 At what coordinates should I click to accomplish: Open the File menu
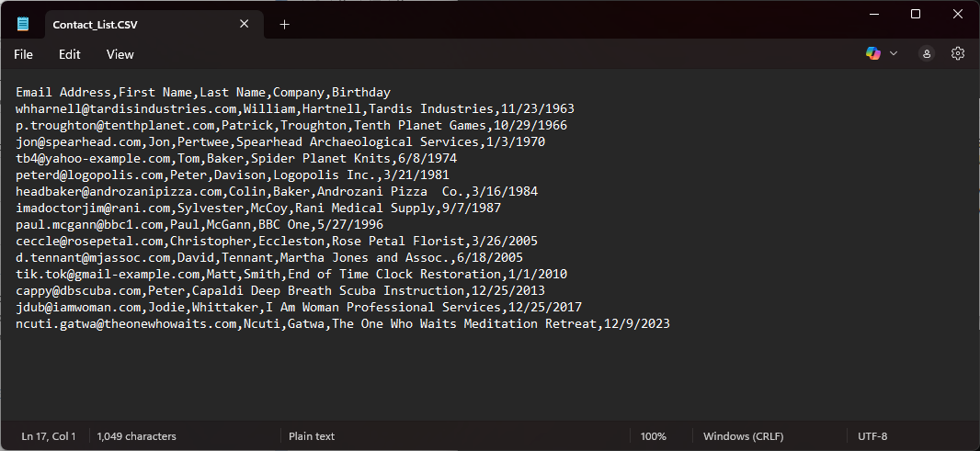[24, 54]
